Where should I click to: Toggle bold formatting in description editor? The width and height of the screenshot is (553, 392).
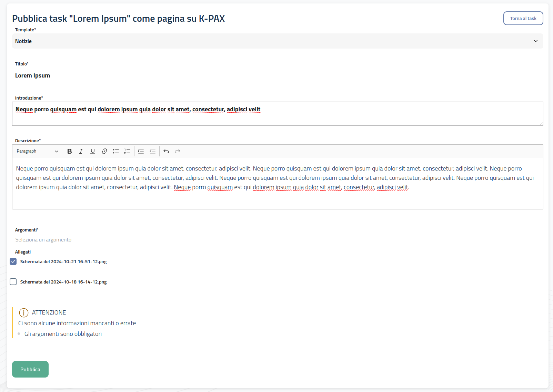tap(70, 151)
